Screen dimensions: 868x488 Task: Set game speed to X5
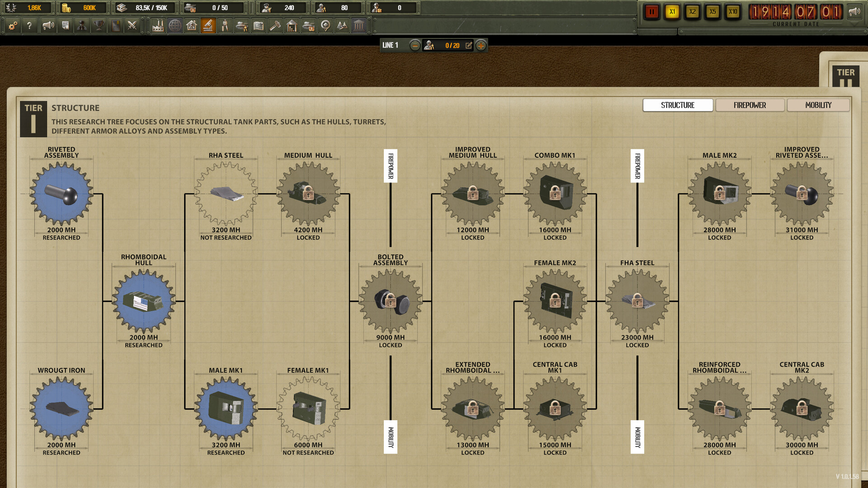tap(712, 12)
